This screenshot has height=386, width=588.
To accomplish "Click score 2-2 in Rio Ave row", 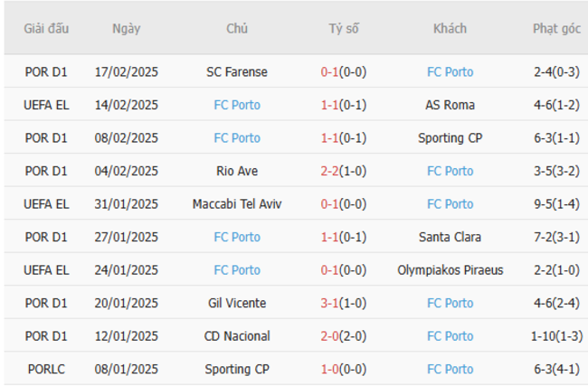I will 330,171.
